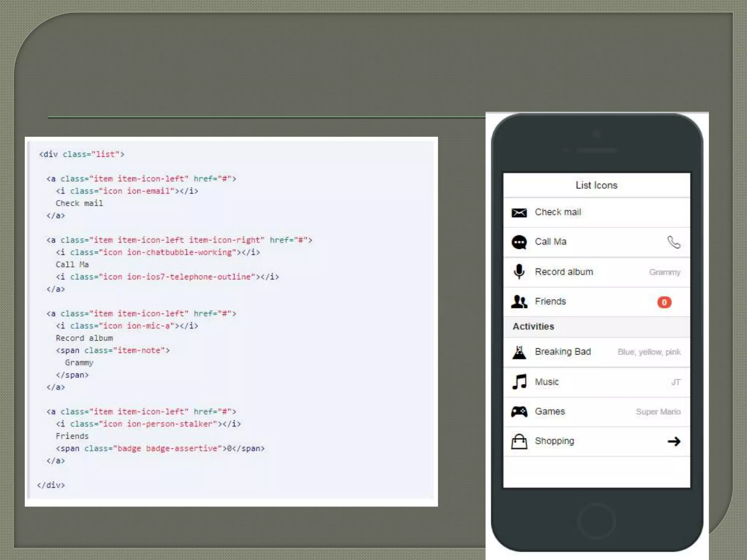Click the flask icon beside Breaking Bad
The image size is (747, 560).
coord(519,352)
